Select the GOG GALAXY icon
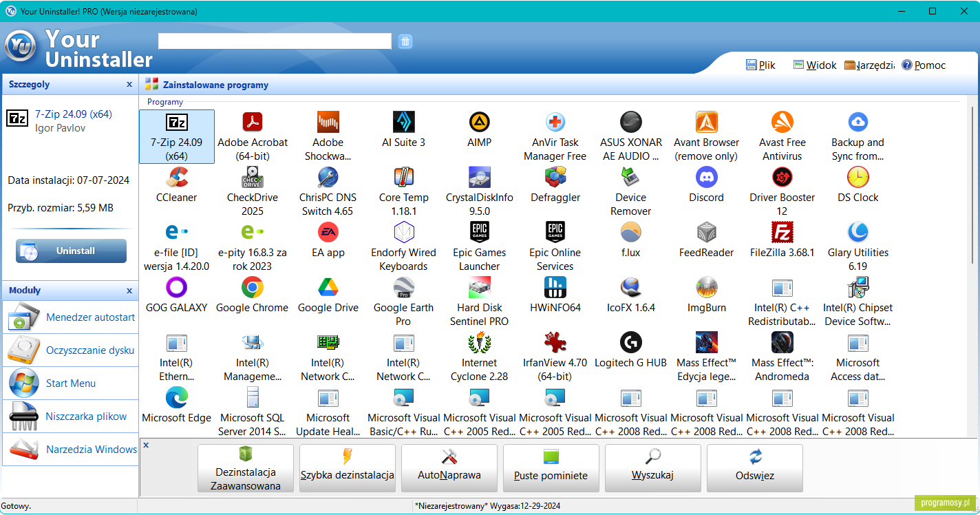 [x=177, y=288]
